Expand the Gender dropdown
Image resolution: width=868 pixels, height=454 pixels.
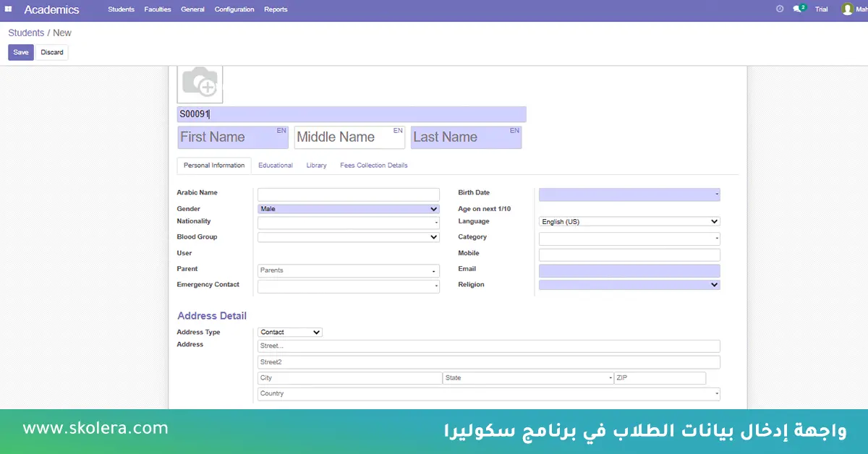click(348, 209)
